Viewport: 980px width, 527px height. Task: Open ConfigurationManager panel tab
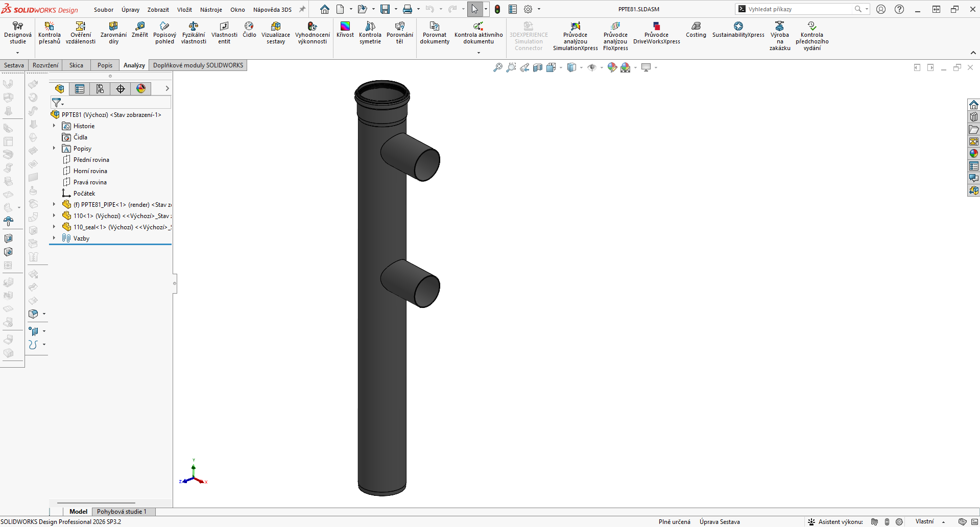(100, 89)
